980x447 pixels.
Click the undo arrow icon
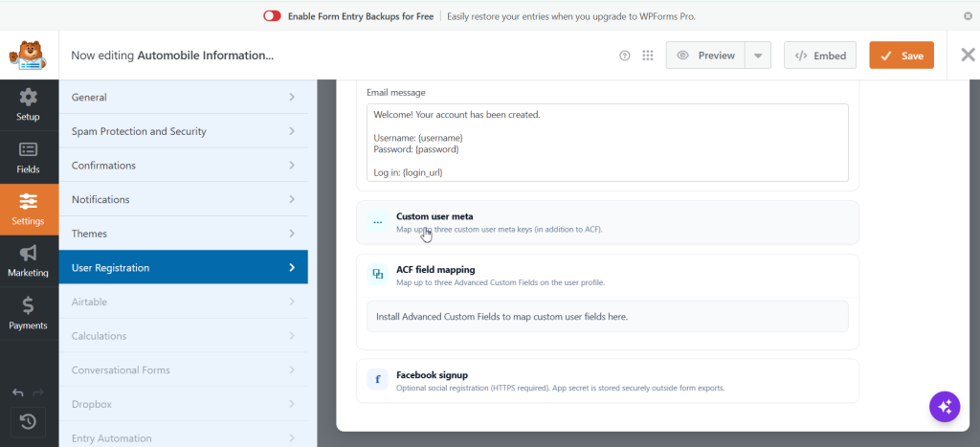tap(18, 392)
